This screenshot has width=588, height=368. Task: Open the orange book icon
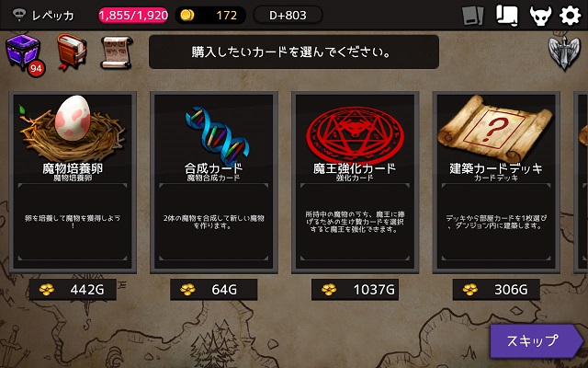tap(72, 52)
